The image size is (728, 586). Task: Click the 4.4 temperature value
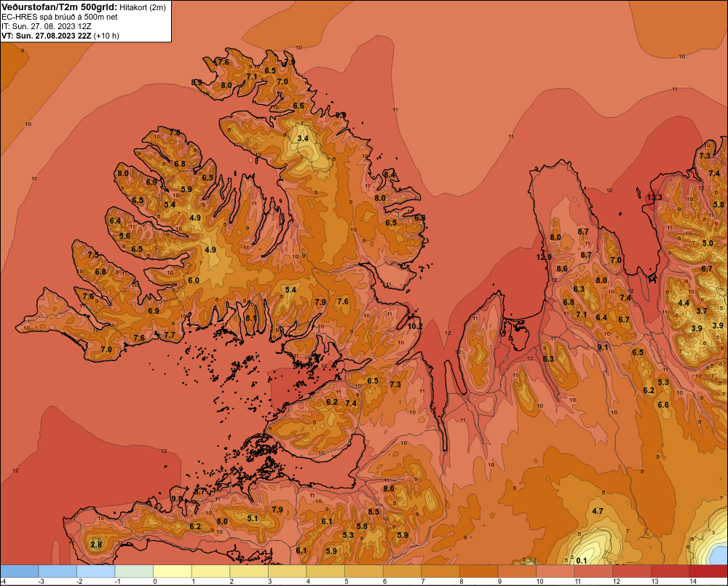coord(684,303)
